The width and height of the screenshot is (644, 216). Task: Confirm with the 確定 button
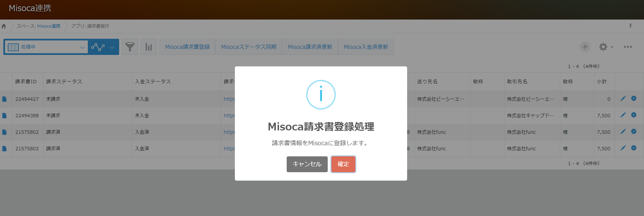click(x=343, y=164)
